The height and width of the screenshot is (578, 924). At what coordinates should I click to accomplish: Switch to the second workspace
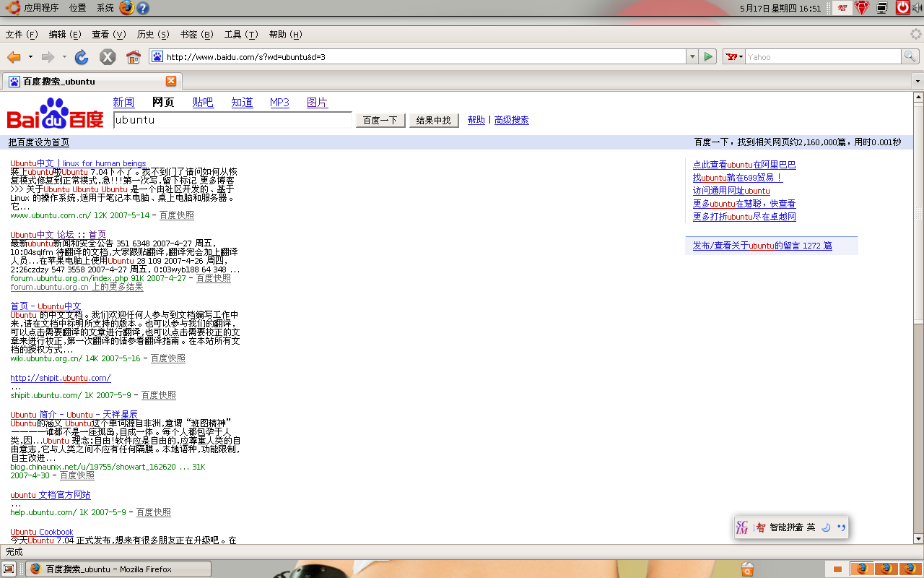click(x=862, y=569)
